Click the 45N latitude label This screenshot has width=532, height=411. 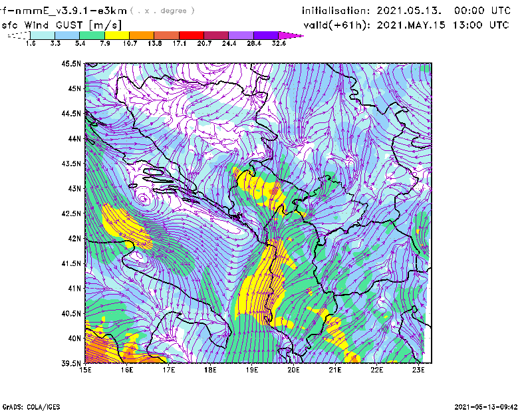tap(74, 88)
